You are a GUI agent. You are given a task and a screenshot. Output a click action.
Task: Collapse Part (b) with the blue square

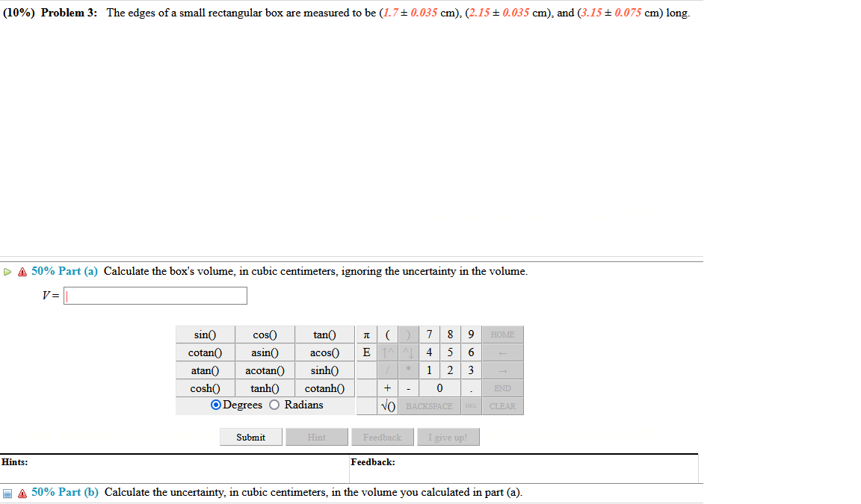pos(6,493)
